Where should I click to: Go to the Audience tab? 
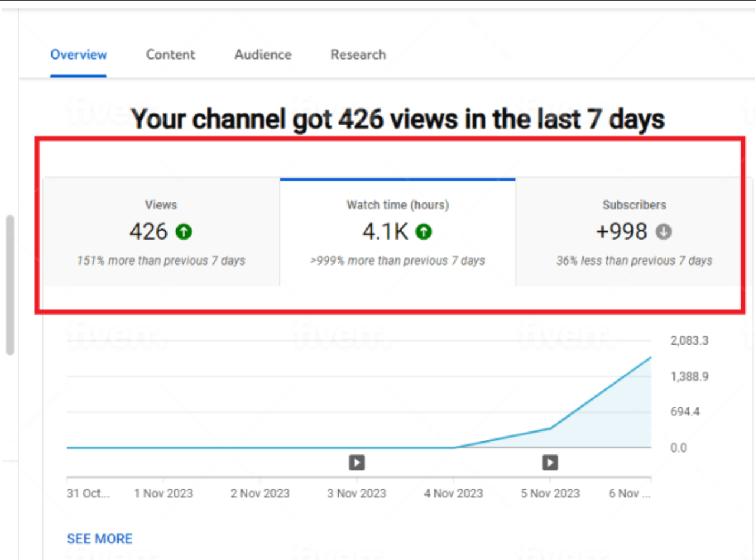pos(263,55)
